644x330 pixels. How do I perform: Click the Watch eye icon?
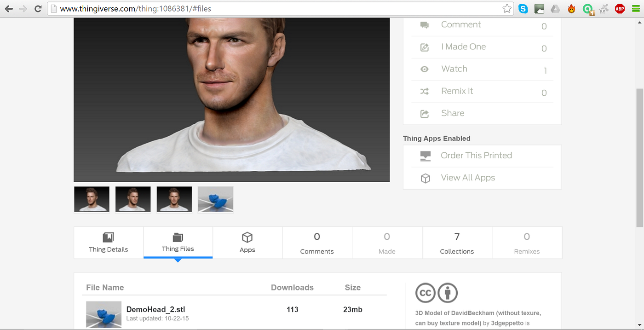click(x=425, y=69)
